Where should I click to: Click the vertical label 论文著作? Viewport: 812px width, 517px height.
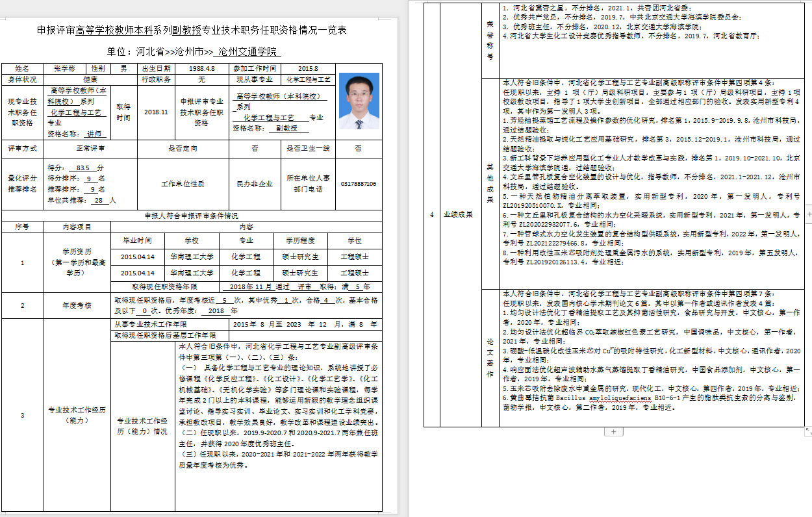(490, 357)
